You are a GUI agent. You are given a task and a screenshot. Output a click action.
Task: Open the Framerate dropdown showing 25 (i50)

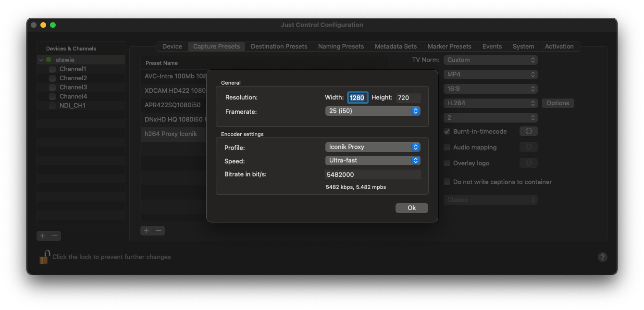pos(372,111)
